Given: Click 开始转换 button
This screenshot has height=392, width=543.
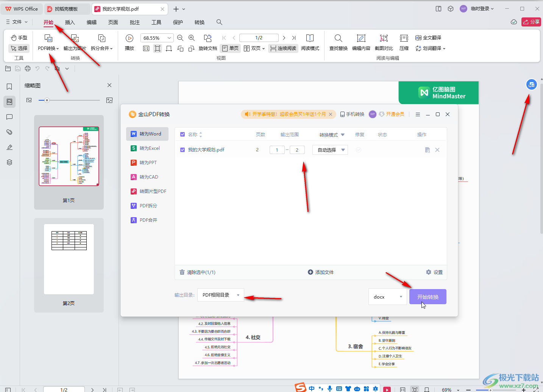Looking at the screenshot, I should pyautogui.click(x=428, y=297).
